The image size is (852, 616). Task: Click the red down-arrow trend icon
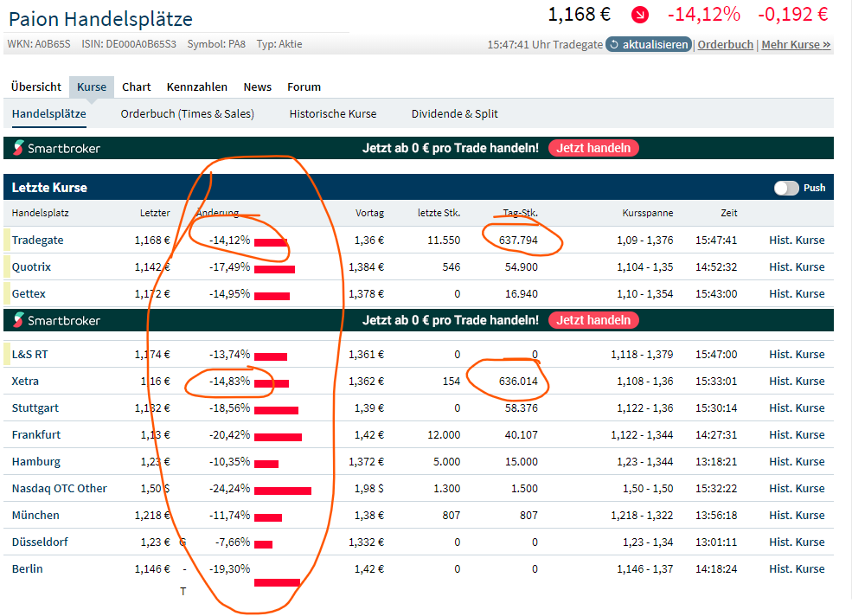tap(639, 15)
